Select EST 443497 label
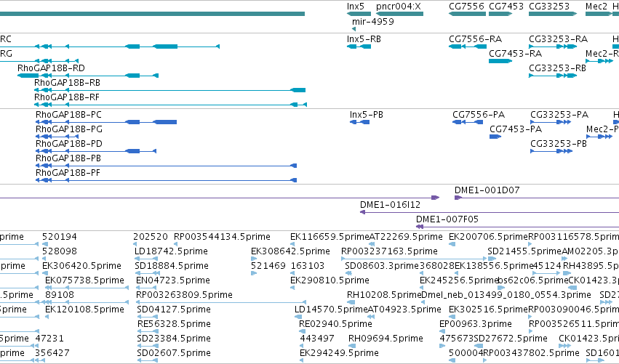 [317, 339]
